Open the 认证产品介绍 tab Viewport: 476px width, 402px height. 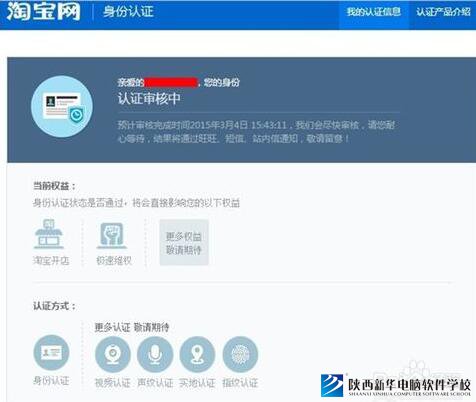[443, 12]
